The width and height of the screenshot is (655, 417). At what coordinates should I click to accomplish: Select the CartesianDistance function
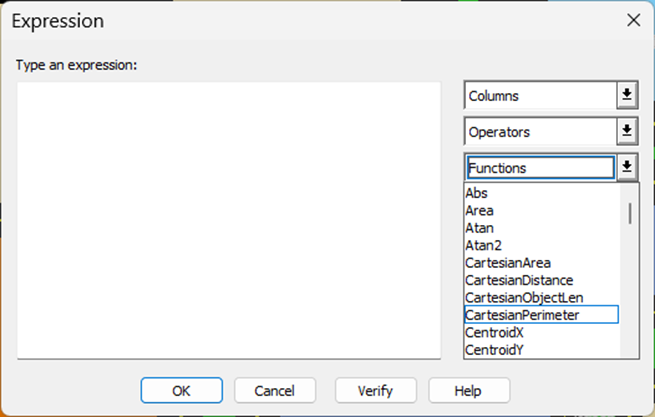pyautogui.click(x=519, y=280)
